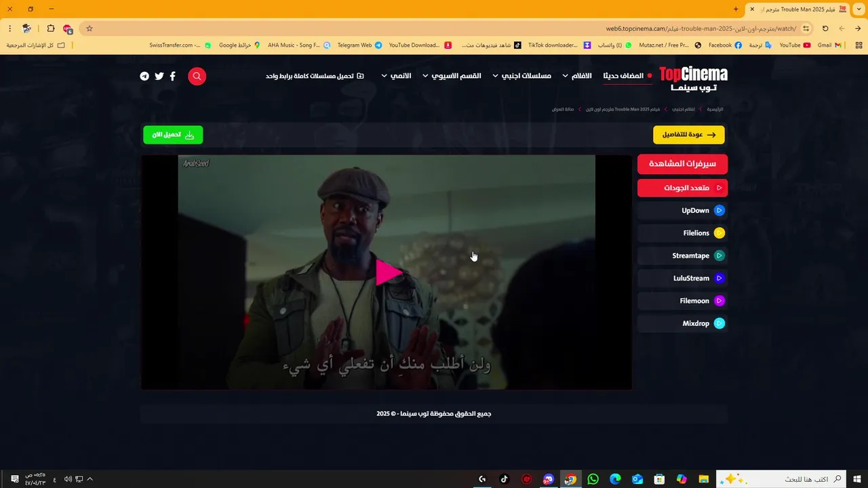Open the tab search dropdown arrow
868x488 pixels.
858,9
